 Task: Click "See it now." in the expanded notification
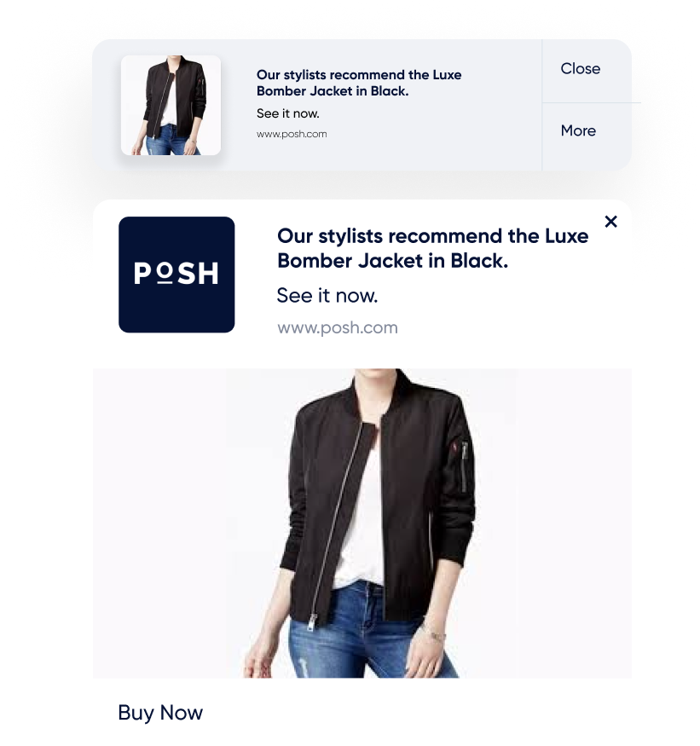(x=327, y=296)
